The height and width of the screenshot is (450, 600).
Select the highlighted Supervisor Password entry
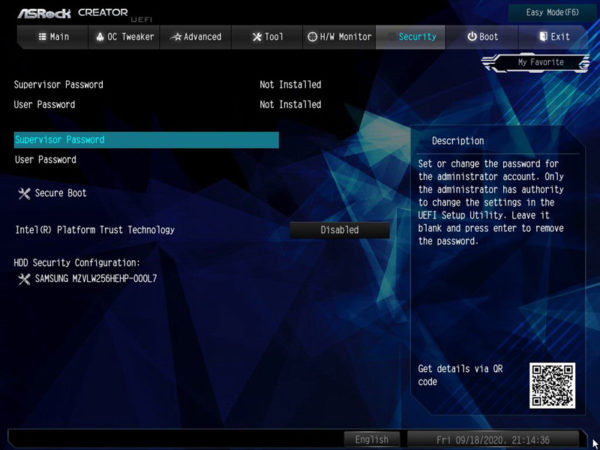146,140
